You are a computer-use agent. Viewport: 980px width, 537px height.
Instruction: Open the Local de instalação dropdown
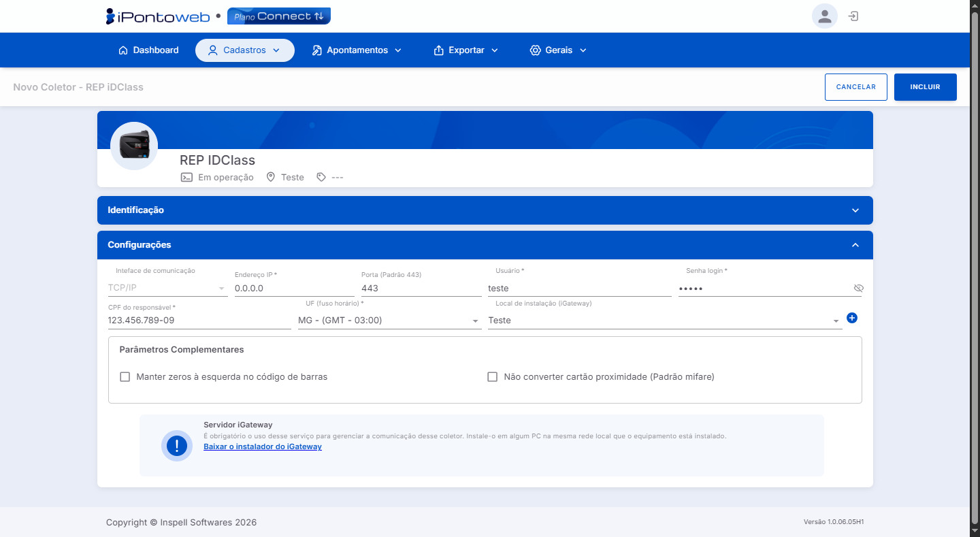(665, 321)
